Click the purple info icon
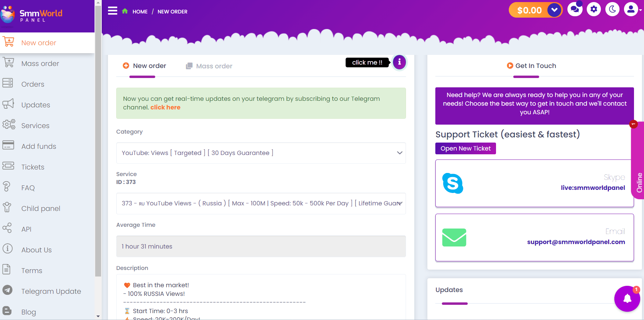 (x=399, y=62)
